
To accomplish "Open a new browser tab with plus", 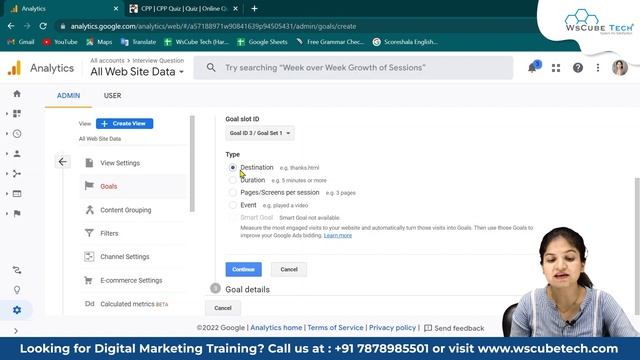I will pyautogui.click(x=254, y=9).
